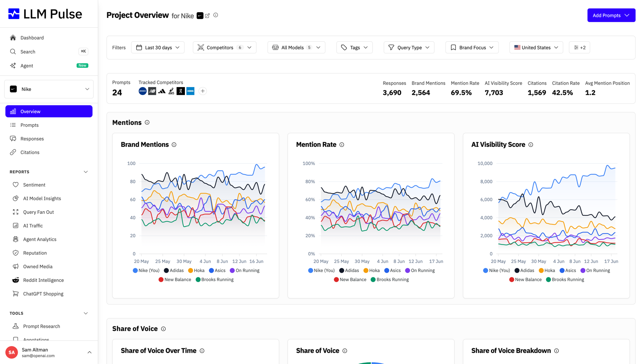
Task: Click the On Running competitor logo
Action: coord(181,91)
